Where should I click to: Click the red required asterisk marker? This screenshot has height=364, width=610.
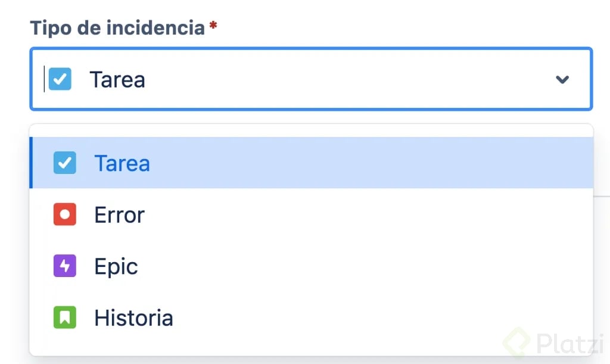click(213, 27)
